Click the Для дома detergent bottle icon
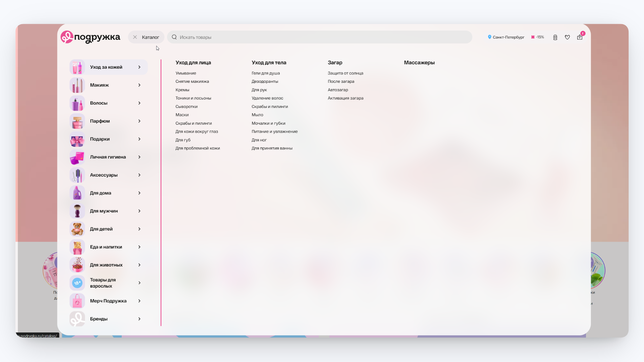The width and height of the screenshot is (644, 362). pyautogui.click(x=77, y=193)
